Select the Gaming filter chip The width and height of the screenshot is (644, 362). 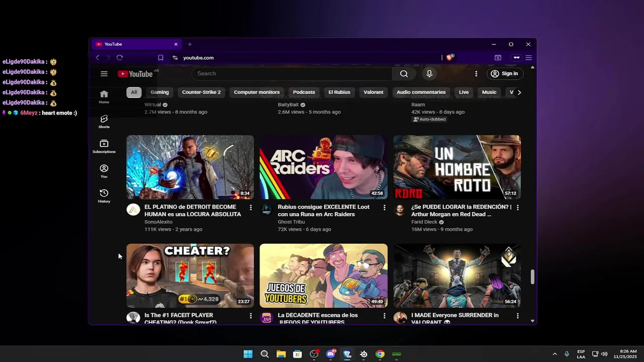159,93
